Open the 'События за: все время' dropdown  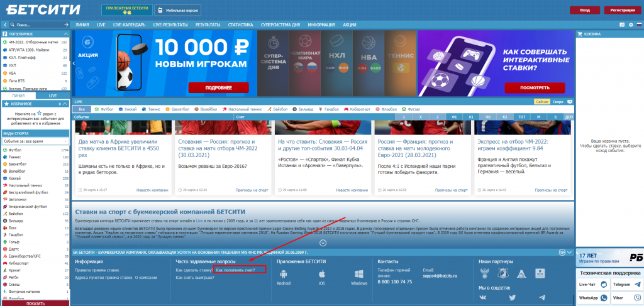[x=35, y=141]
